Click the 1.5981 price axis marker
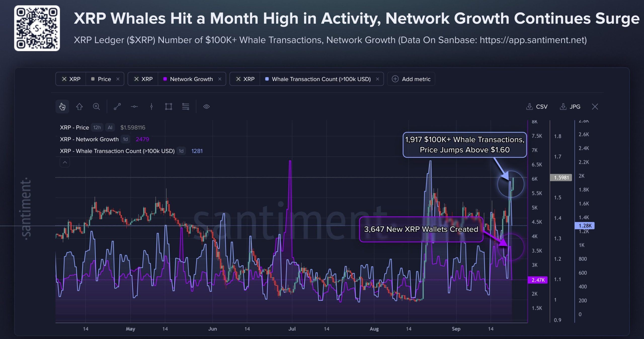Viewport: 644px width, 339px height. coord(561,178)
